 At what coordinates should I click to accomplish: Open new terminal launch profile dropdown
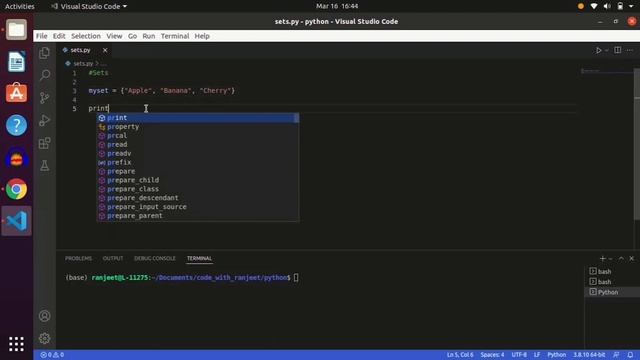(611, 258)
